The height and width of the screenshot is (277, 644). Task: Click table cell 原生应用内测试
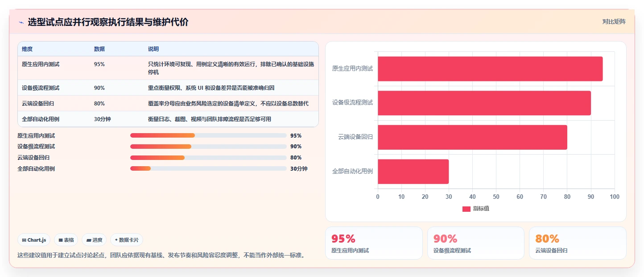pyautogui.click(x=41, y=64)
